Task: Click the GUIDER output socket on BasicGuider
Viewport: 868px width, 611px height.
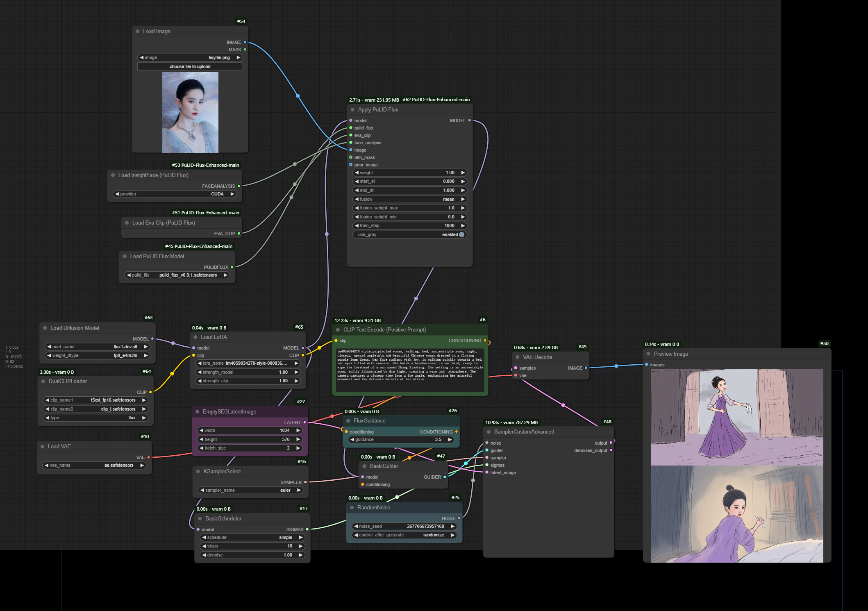Action: click(445, 477)
